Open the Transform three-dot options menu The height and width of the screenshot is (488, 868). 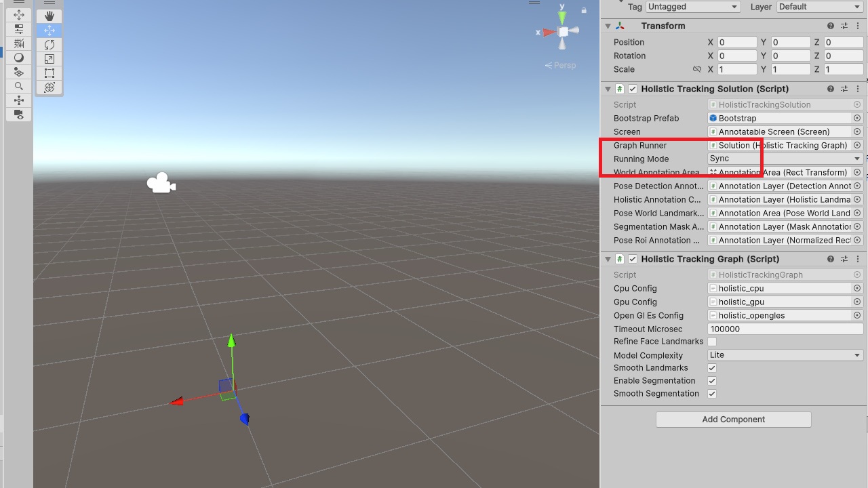(x=858, y=26)
